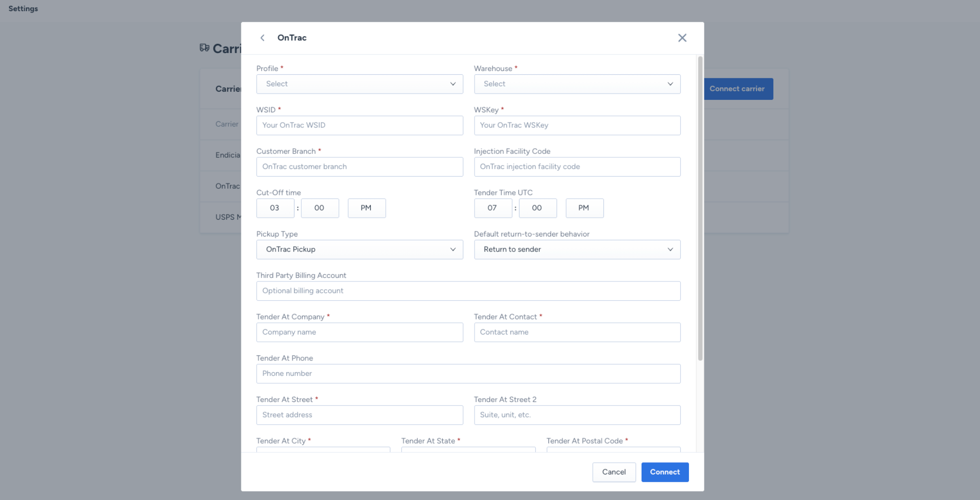Open the Profile dropdown
980x500 pixels.
click(x=359, y=84)
